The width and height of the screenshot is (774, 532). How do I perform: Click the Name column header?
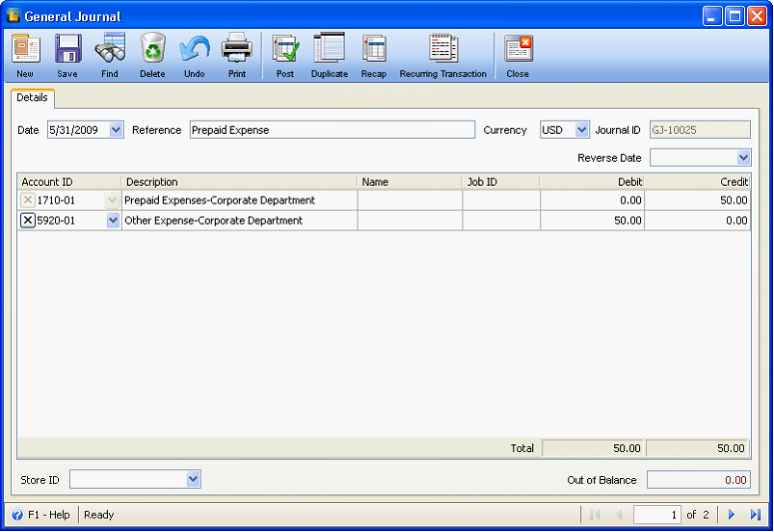[x=410, y=181]
